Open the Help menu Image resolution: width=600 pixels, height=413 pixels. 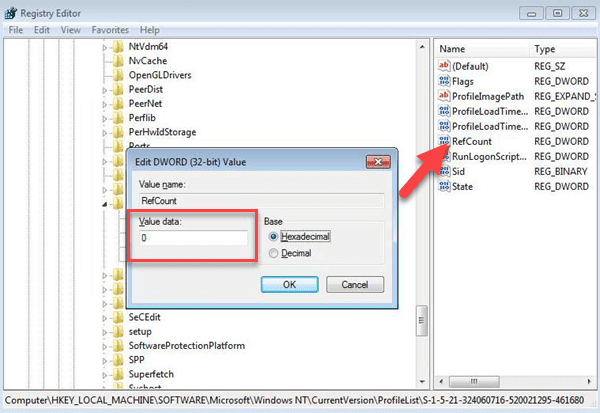[149, 30]
